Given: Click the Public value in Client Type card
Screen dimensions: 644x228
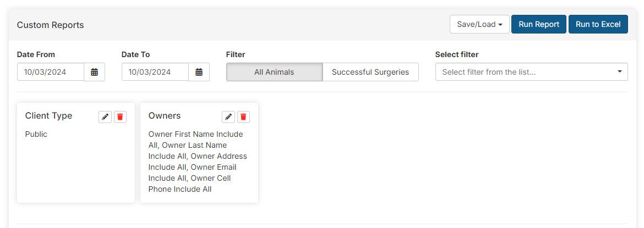Looking at the screenshot, I should (x=36, y=134).
